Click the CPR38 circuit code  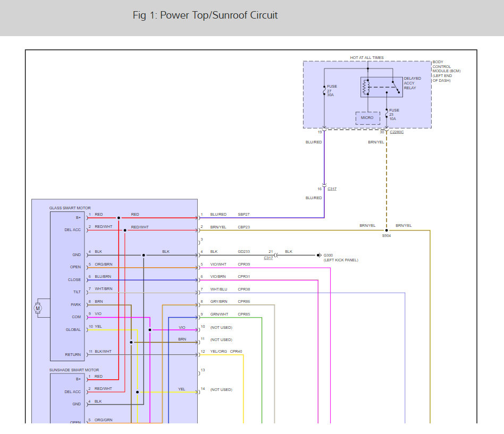[243, 290]
